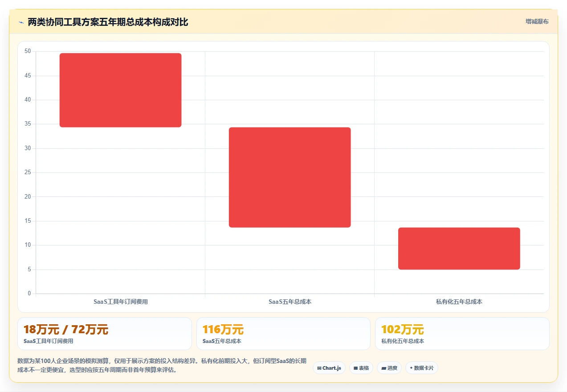Screen dimensions: 567x392
Task: Open the 116万元 data card
Action: pos(283,334)
